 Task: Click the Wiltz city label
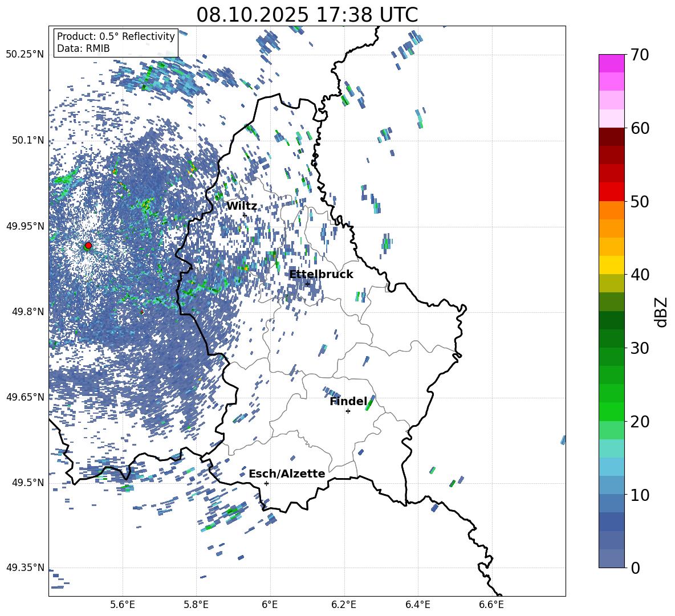click(242, 206)
